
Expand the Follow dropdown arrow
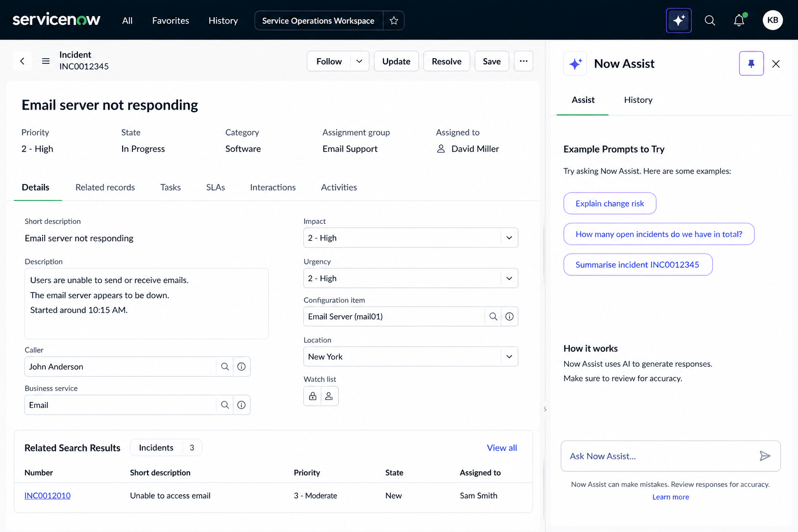pyautogui.click(x=359, y=61)
